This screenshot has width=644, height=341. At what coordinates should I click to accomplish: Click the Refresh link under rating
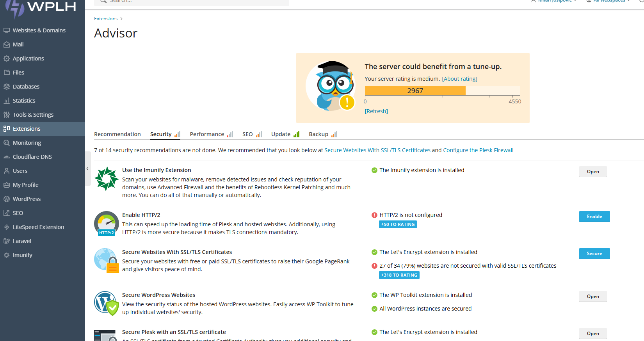[376, 111]
